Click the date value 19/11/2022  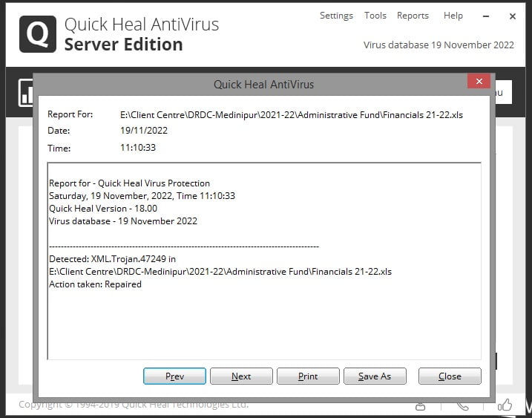(x=144, y=131)
